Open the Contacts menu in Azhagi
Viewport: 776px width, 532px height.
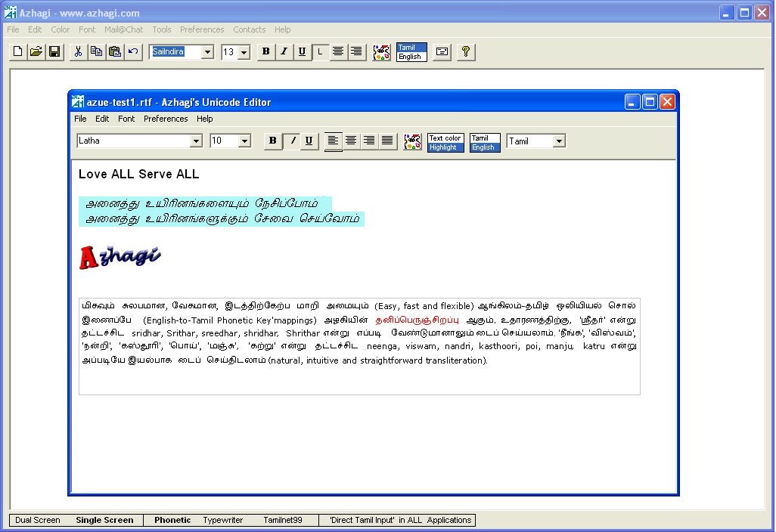(x=250, y=29)
